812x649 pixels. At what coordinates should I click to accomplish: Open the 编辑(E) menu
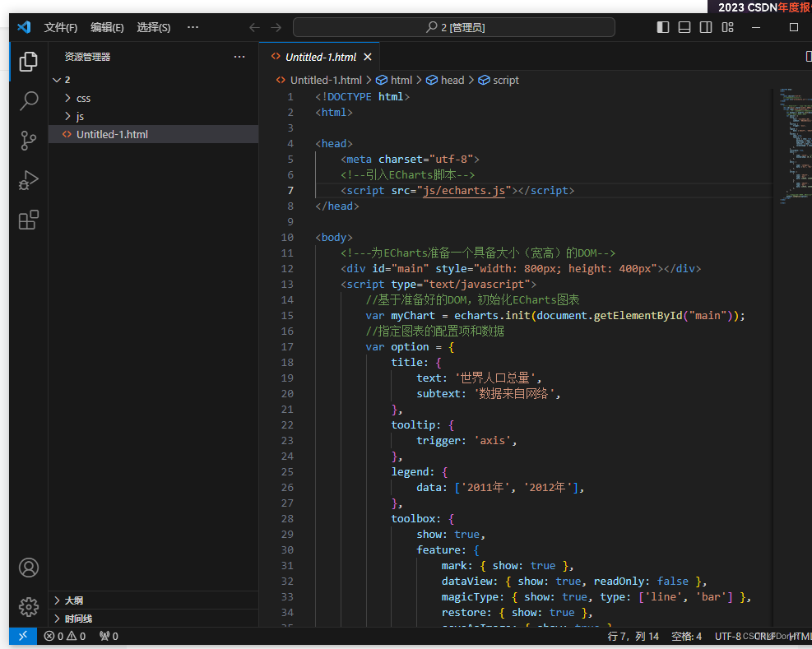[107, 27]
